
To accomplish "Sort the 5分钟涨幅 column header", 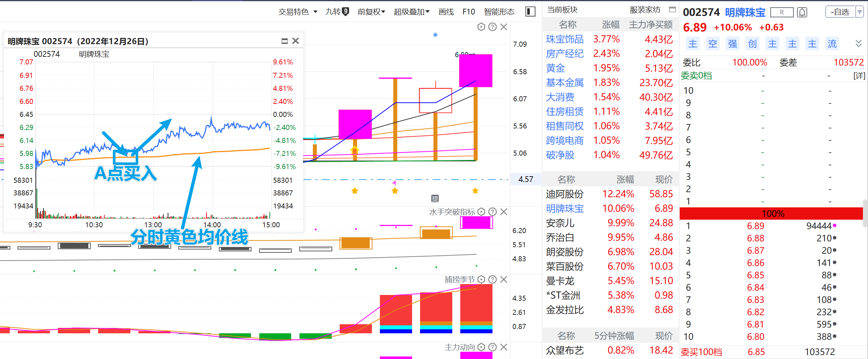I will tap(614, 336).
